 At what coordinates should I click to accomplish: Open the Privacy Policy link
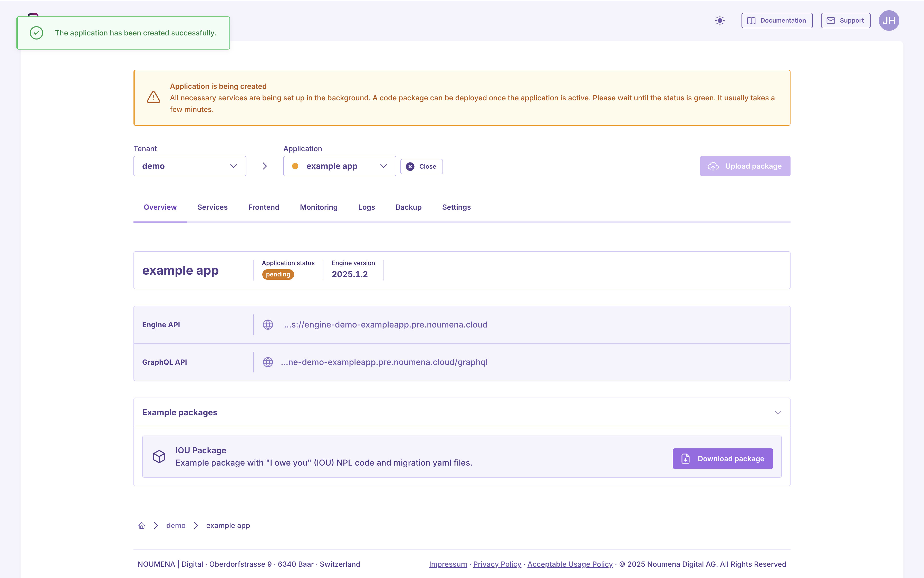pos(497,564)
